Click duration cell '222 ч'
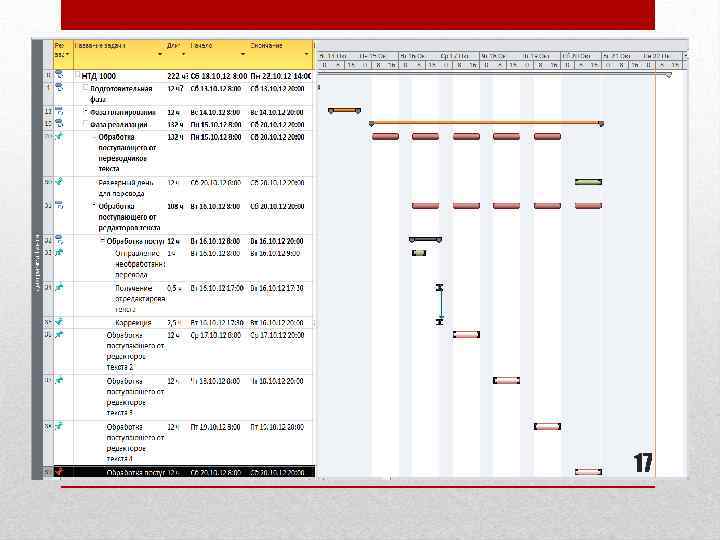 [177, 76]
